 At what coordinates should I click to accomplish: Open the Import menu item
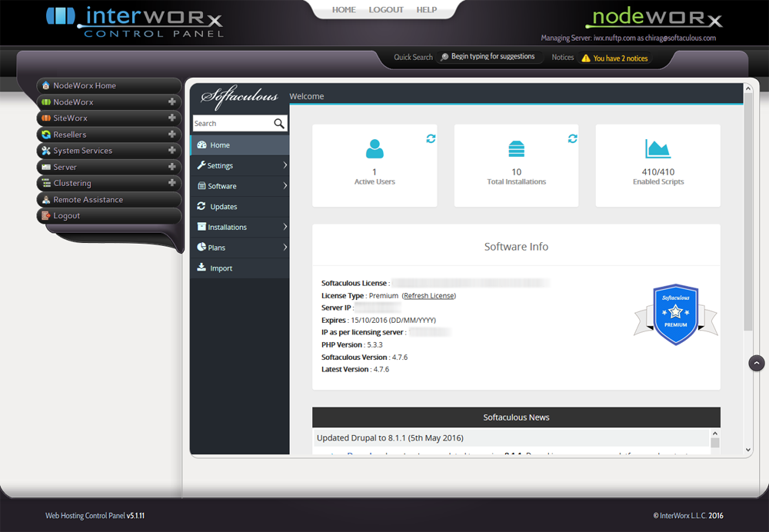pos(240,268)
